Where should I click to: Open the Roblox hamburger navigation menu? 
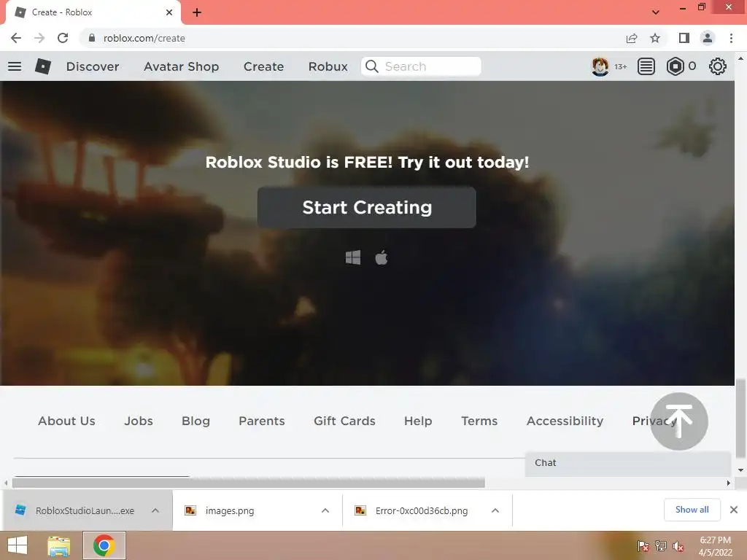tap(15, 66)
